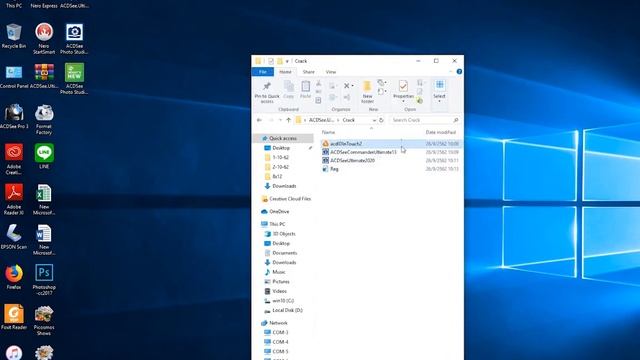Open Explorer help via the question mark icon
This screenshot has width=640, height=360.
click(459, 71)
